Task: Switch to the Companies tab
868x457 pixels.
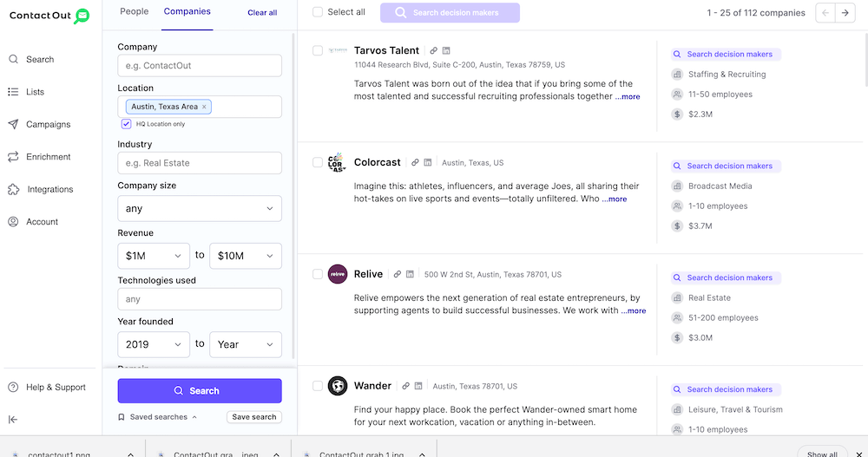Action: (187, 11)
